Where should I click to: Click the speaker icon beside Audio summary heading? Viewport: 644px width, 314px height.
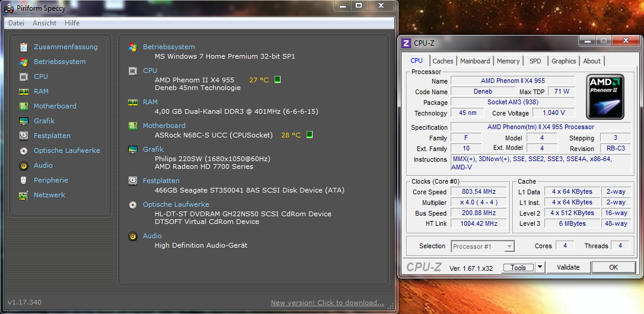point(133,236)
